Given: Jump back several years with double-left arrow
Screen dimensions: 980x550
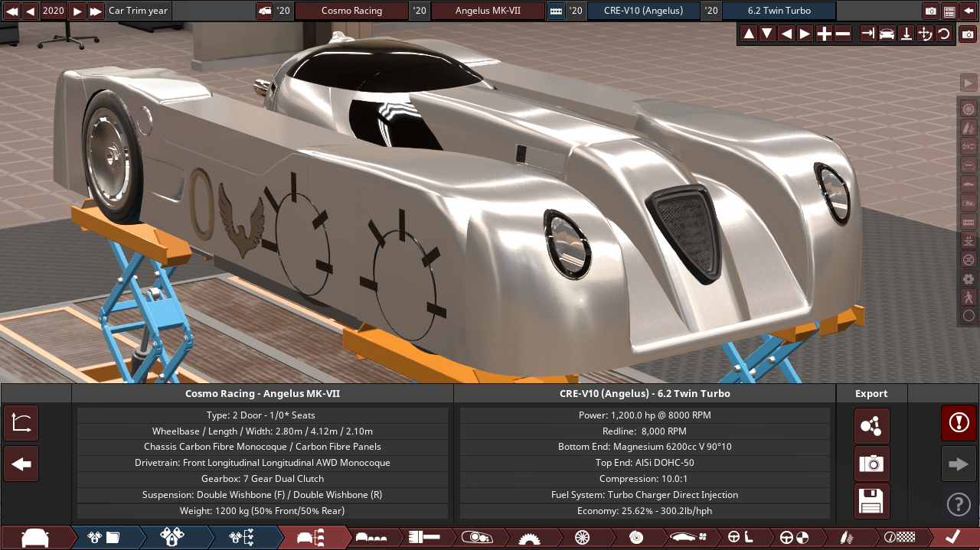Looking at the screenshot, I should click(11, 11).
